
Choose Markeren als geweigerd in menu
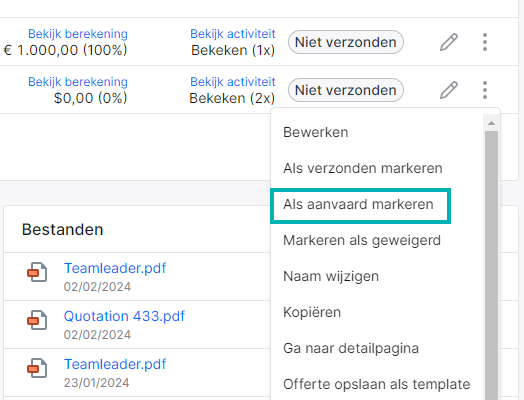tap(362, 240)
